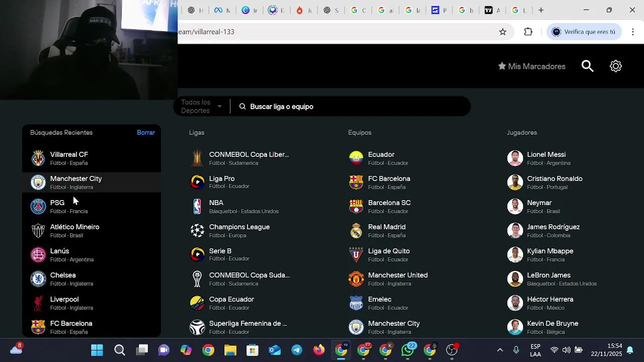Bookmark this page with the star icon
Image resolution: width=644 pixels, height=362 pixels.
click(x=503, y=32)
